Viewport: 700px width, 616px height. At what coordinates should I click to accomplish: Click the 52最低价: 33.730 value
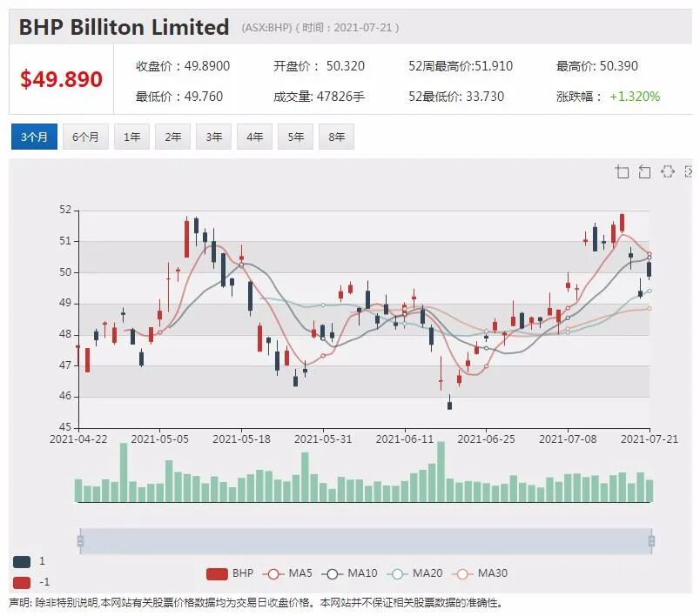coord(456,97)
